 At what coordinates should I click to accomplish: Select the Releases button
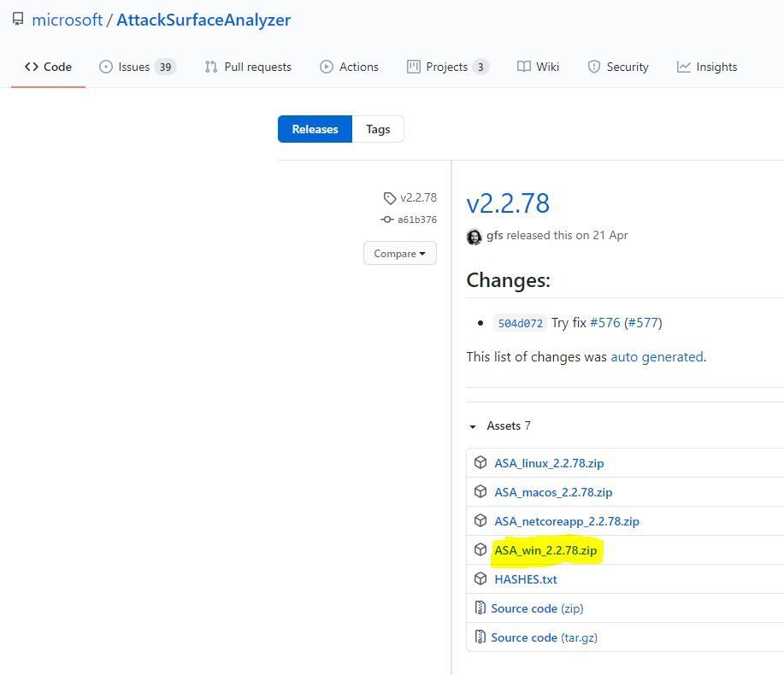315,129
